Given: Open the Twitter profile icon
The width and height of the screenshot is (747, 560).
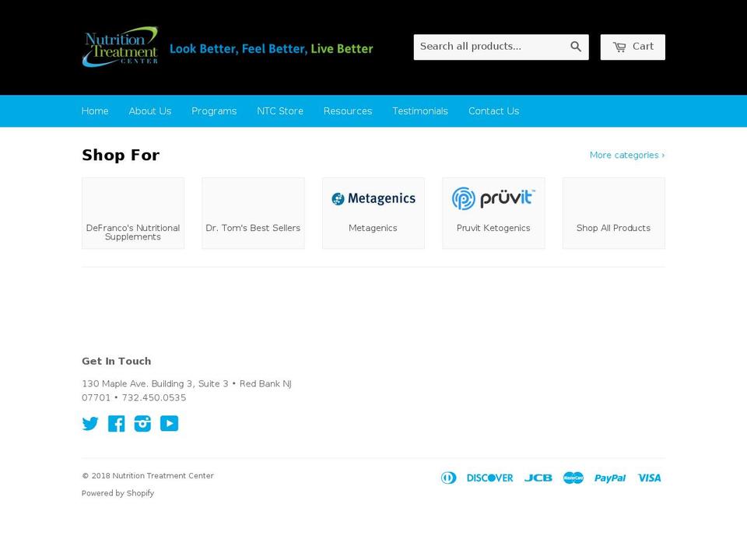Looking at the screenshot, I should coord(90,423).
